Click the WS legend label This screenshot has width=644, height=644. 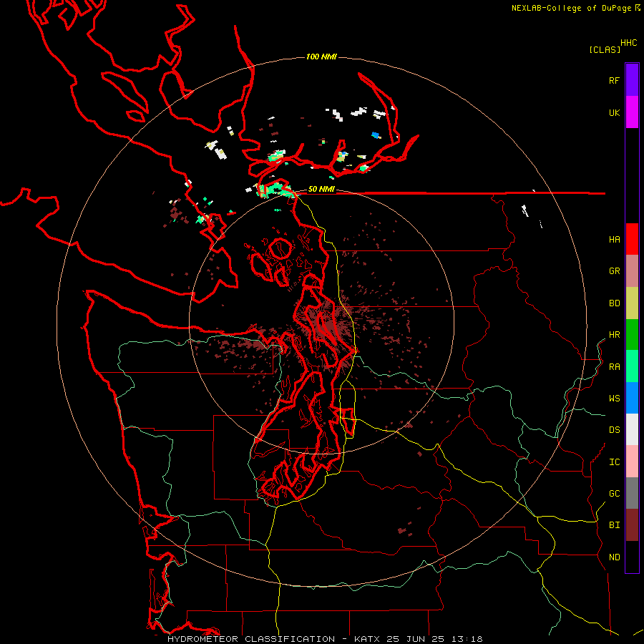pos(614,399)
